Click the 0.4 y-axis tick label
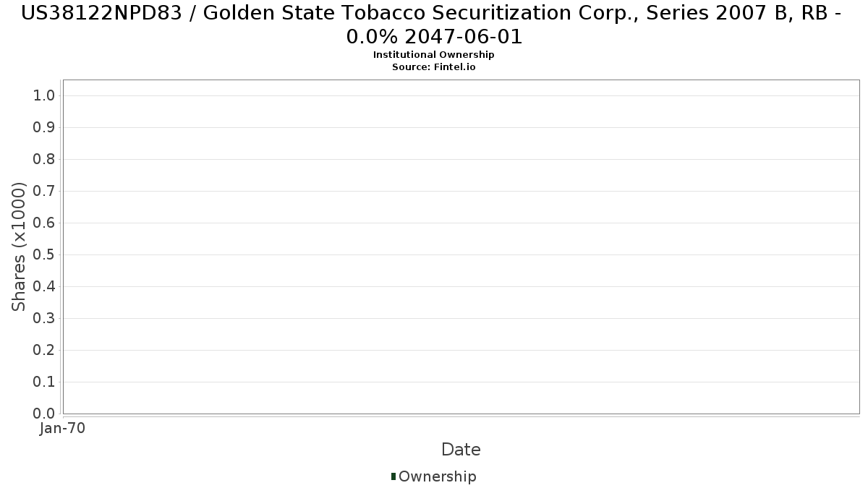868x488 pixels. [x=45, y=287]
